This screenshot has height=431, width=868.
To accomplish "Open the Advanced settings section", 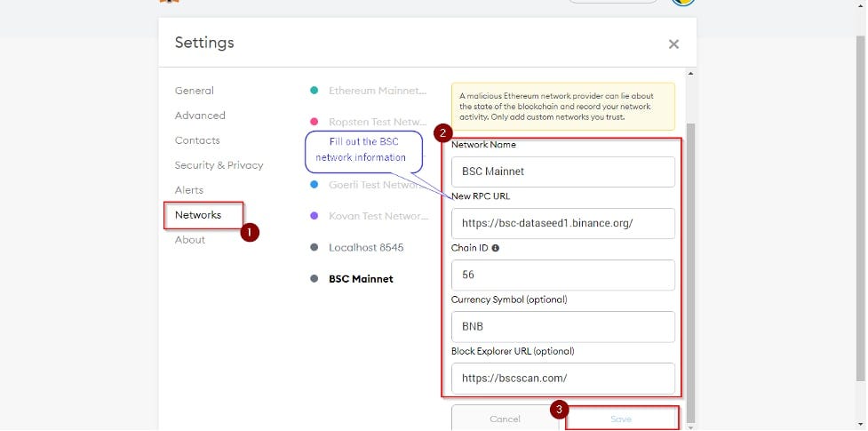I will click(200, 116).
